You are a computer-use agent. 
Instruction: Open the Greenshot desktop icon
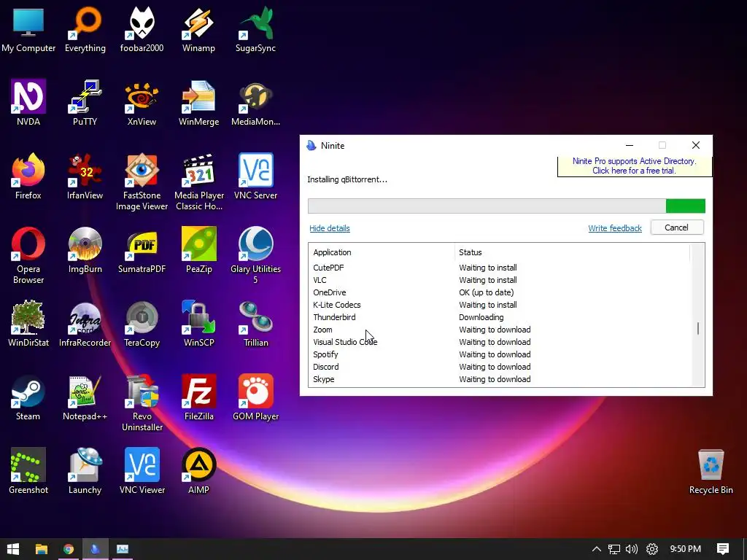pos(28,472)
